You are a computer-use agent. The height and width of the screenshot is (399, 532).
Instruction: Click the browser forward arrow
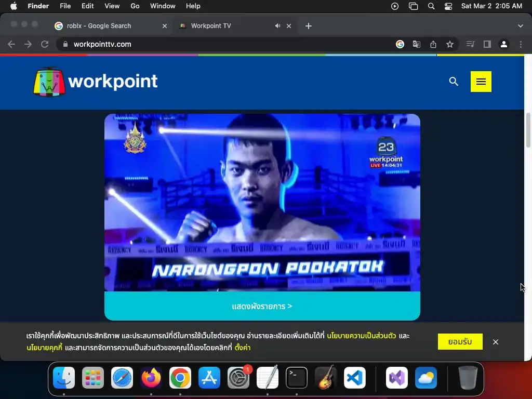[x=28, y=44]
